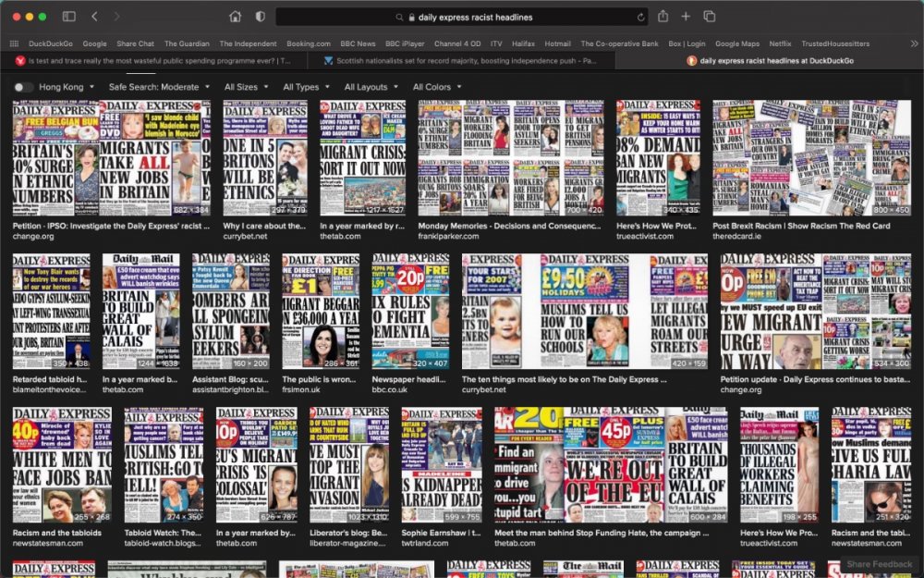Open the Share icon in toolbar
The width and height of the screenshot is (924, 578).
[x=663, y=17]
